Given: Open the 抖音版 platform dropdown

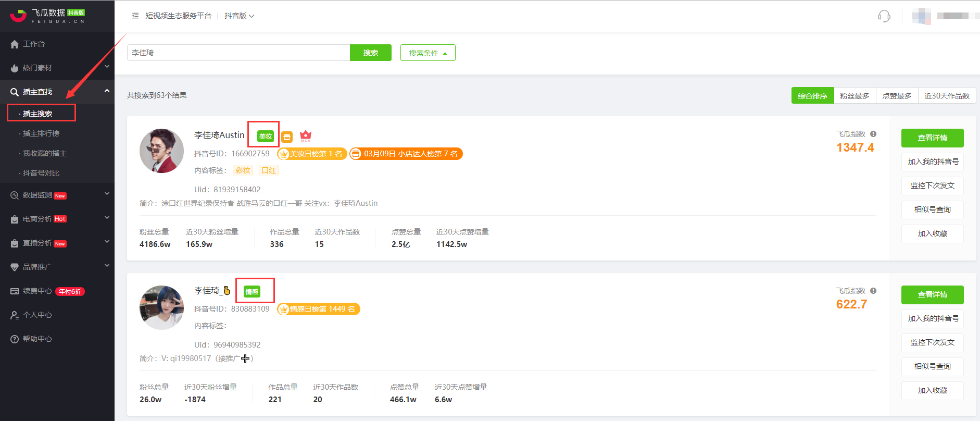Looking at the screenshot, I should tap(240, 16).
